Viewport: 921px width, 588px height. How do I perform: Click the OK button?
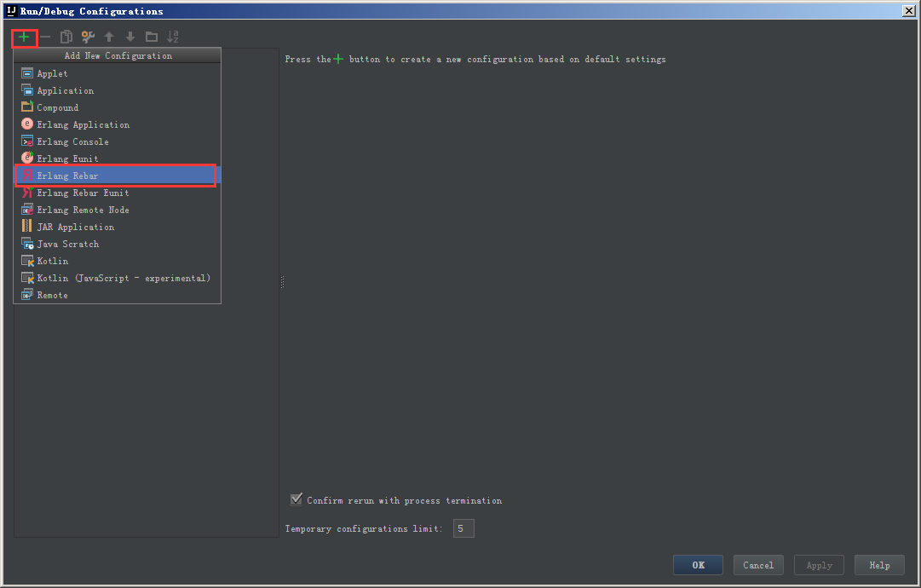coord(698,564)
